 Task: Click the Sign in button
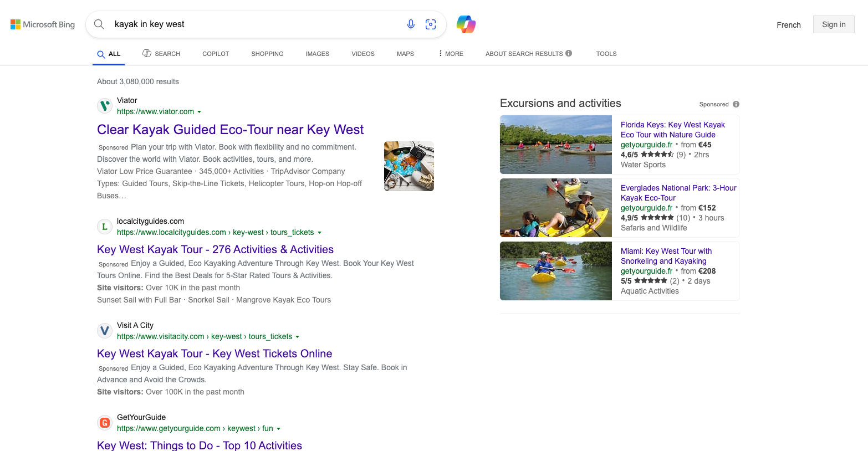[834, 24]
